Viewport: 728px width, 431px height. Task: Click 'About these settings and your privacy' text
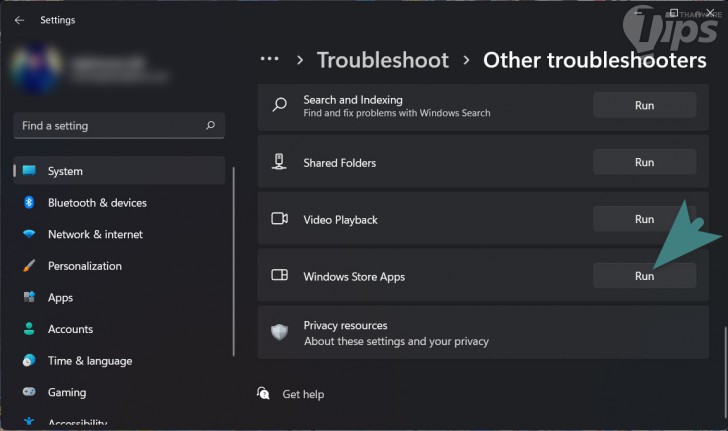(396, 341)
